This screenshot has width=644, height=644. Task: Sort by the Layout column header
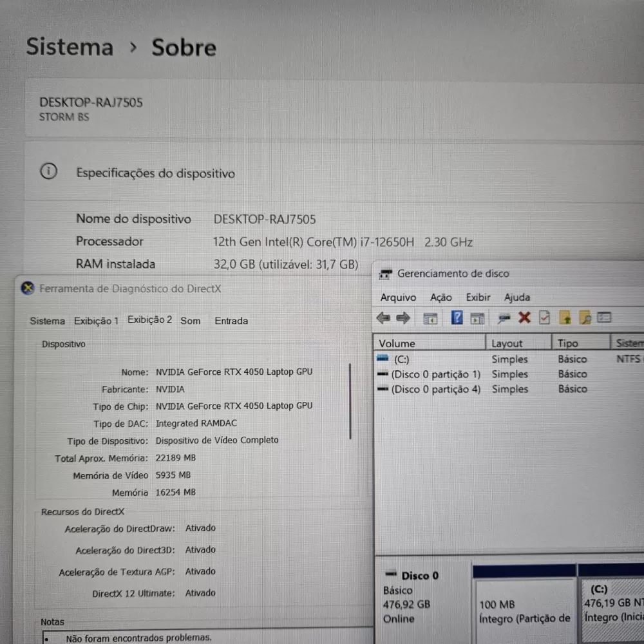[518, 343]
